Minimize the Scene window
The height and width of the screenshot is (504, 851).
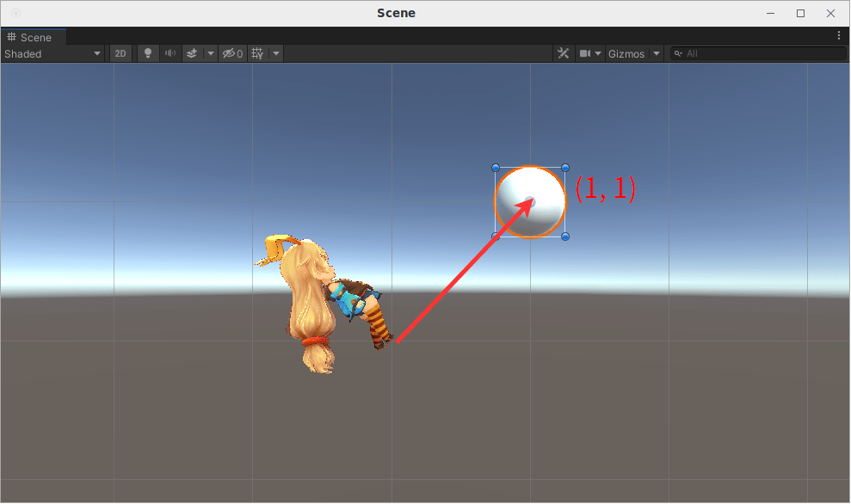click(x=771, y=13)
